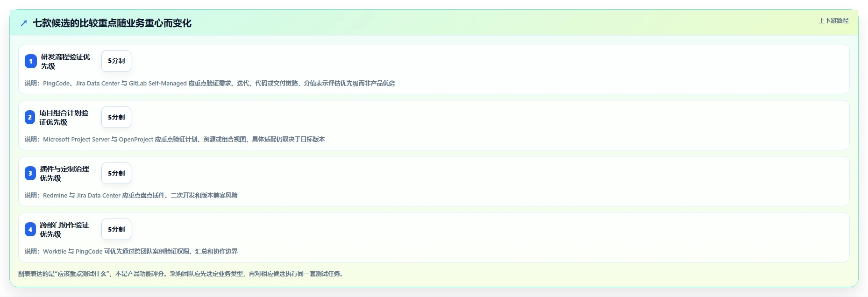The width and height of the screenshot is (868, 297).
Task: Click the 5分制 chip in 插件与定制治理优先级 row
Action: click(116, 173)
